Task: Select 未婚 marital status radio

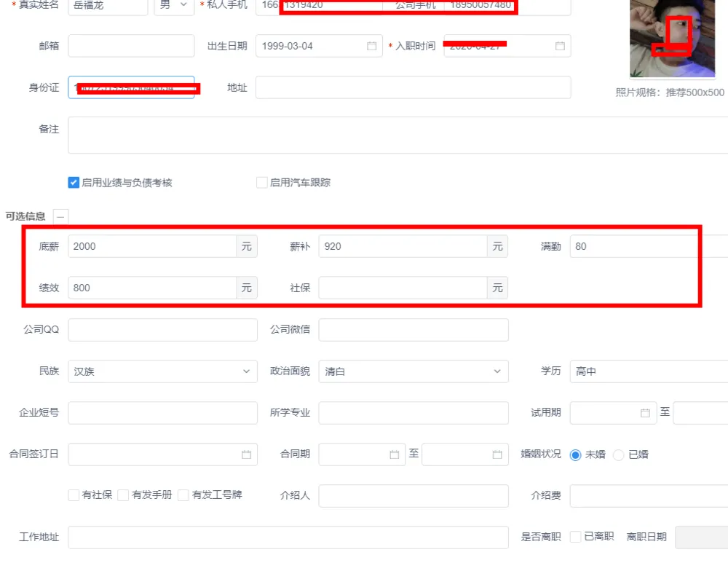Action: click(x=575, y=454)
